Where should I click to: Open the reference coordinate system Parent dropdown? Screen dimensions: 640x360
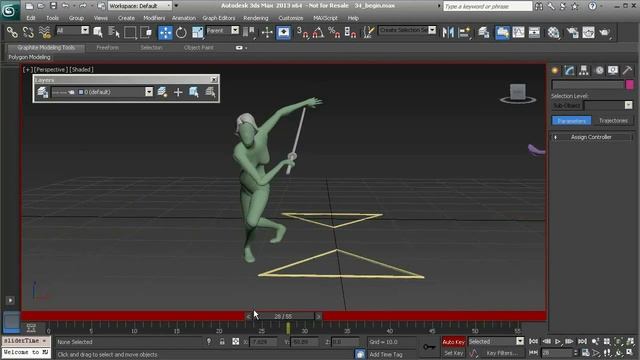235,30
